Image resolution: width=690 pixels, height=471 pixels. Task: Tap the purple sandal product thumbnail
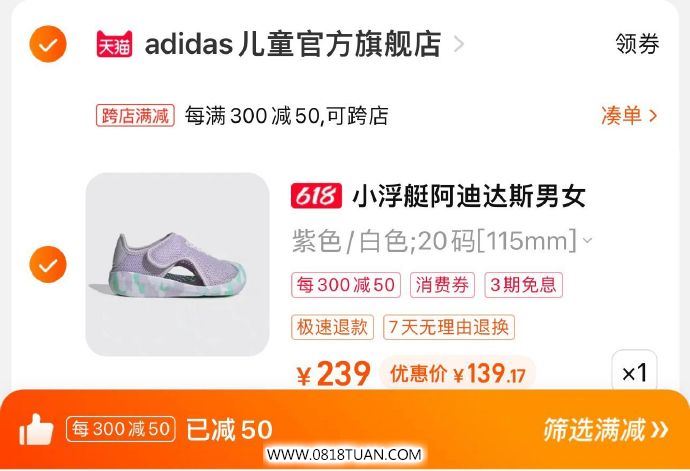(x=177, y=264)
